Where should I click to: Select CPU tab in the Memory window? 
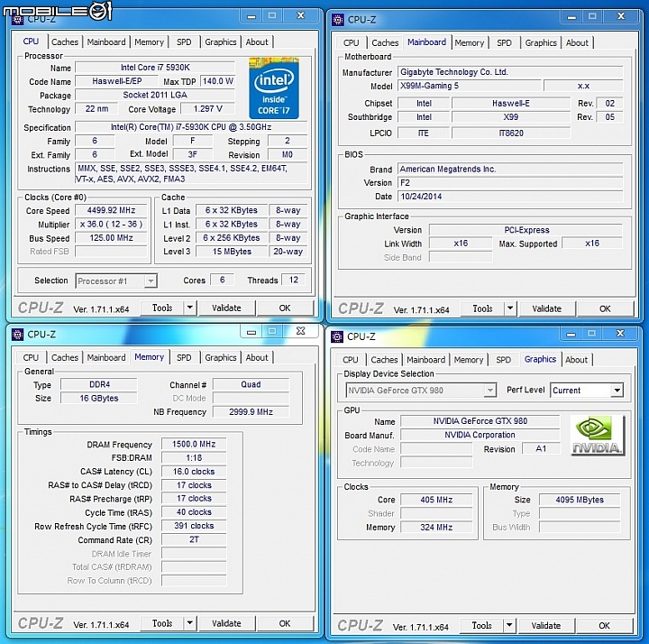31,357
